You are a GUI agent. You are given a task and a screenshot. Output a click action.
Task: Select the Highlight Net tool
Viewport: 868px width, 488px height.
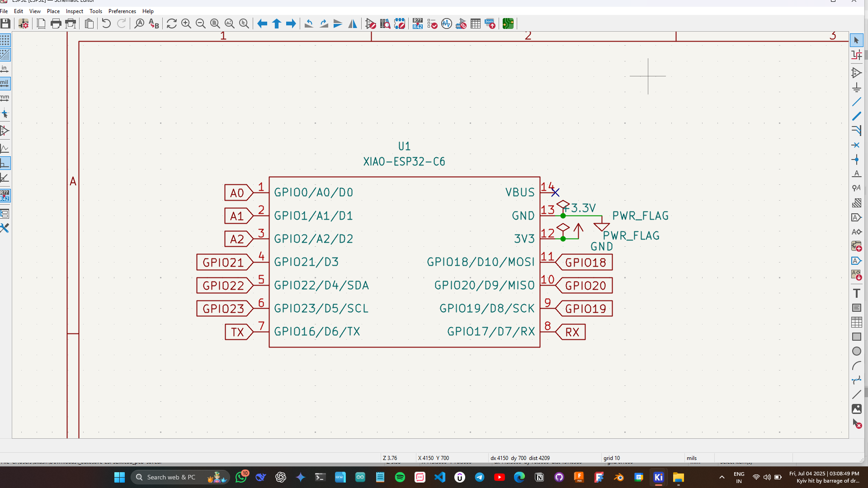(x=856, y=55)
